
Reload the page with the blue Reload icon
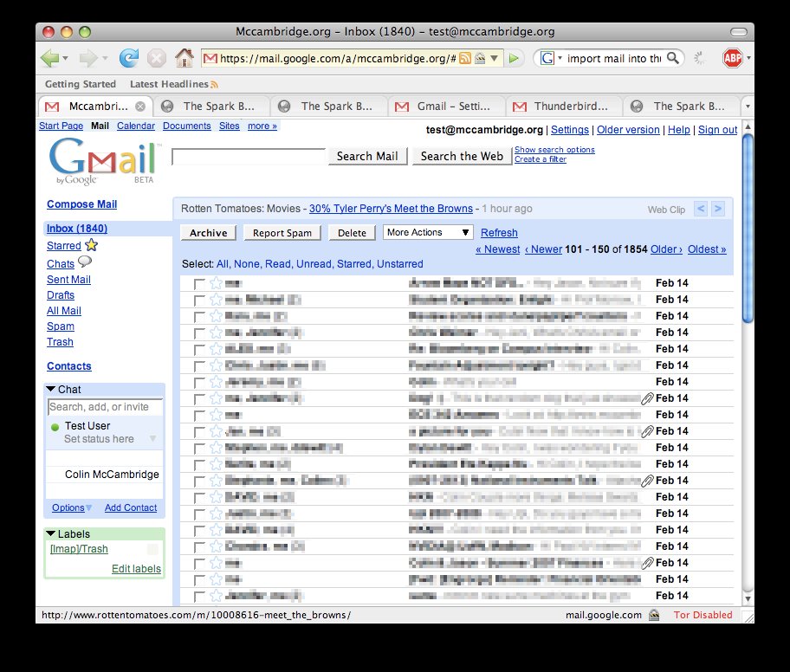pos(129,58)
